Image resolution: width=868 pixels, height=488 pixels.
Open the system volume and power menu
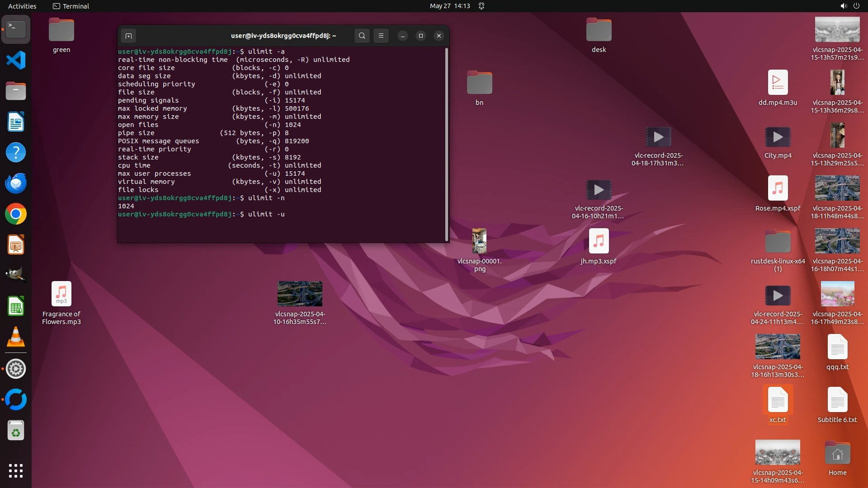(x=849, y=6)
